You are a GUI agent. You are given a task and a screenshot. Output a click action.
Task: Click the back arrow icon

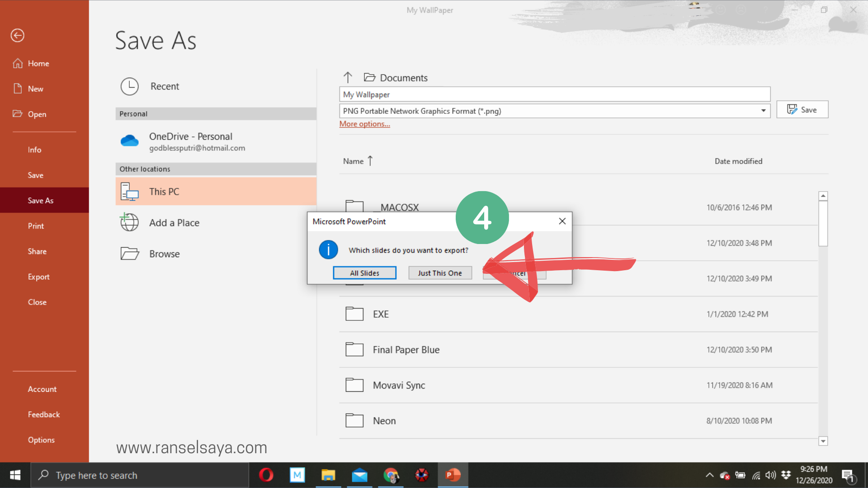coord(18,35)
